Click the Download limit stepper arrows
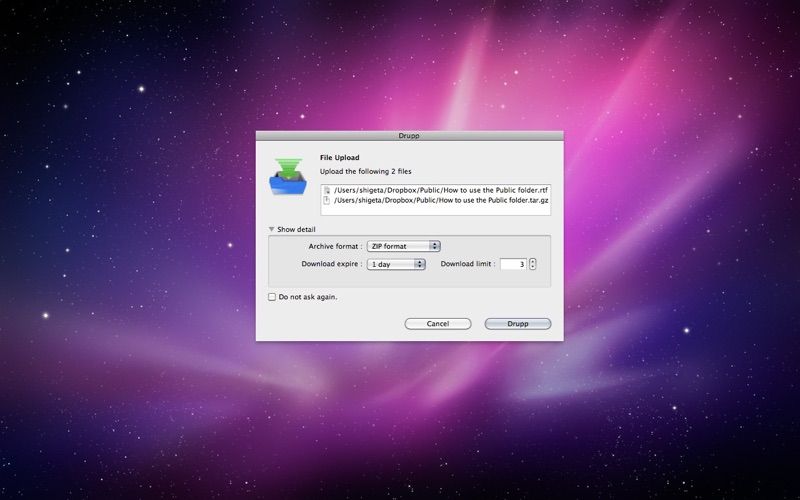The height and width of the screenshot is (500, 800). pos(533,264)
